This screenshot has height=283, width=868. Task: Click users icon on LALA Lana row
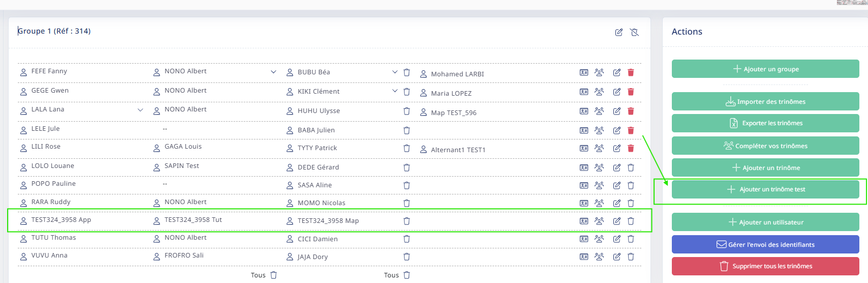[x=599, y=111]
